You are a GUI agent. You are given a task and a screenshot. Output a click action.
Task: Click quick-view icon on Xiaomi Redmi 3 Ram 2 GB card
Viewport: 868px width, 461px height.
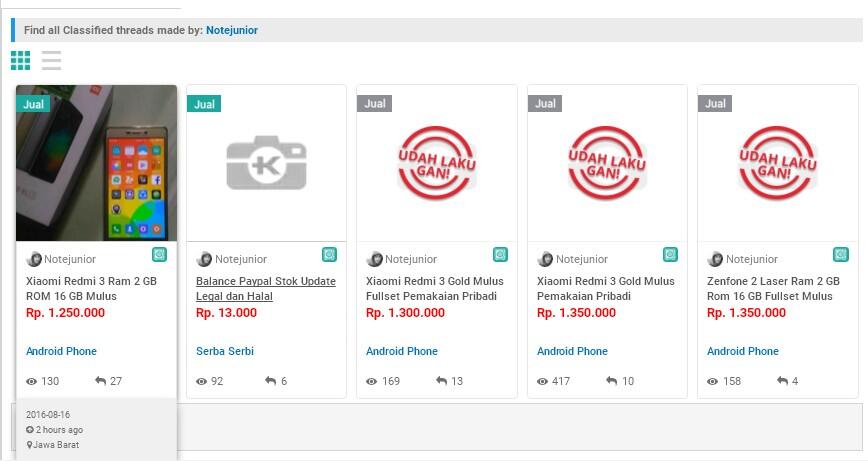[159, 255]
